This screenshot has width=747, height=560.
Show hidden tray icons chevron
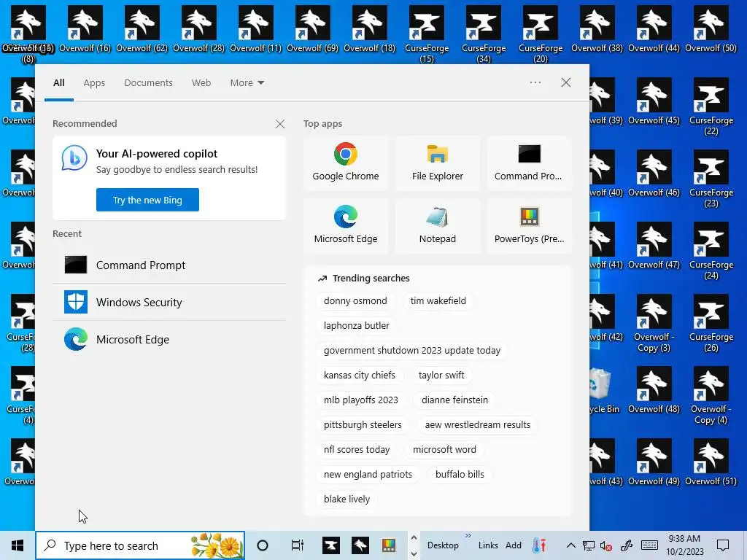click(570, 545)
